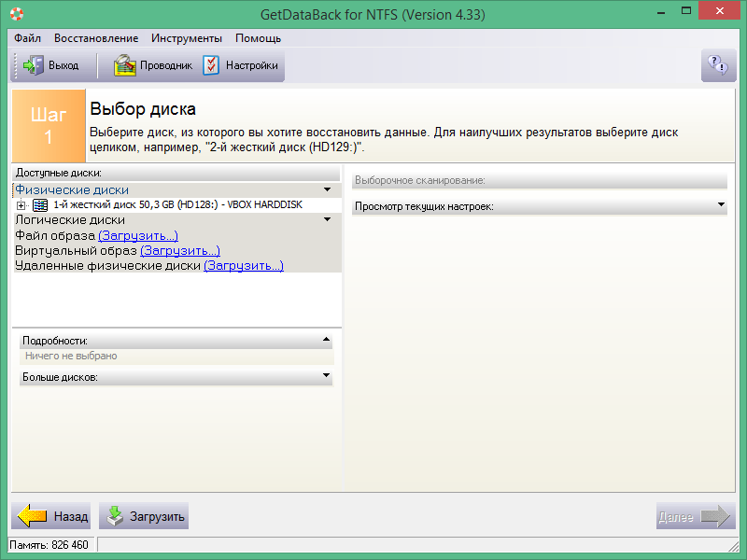
Task: Click the Выход exit door icon
Action: click(x=33, y=65)
